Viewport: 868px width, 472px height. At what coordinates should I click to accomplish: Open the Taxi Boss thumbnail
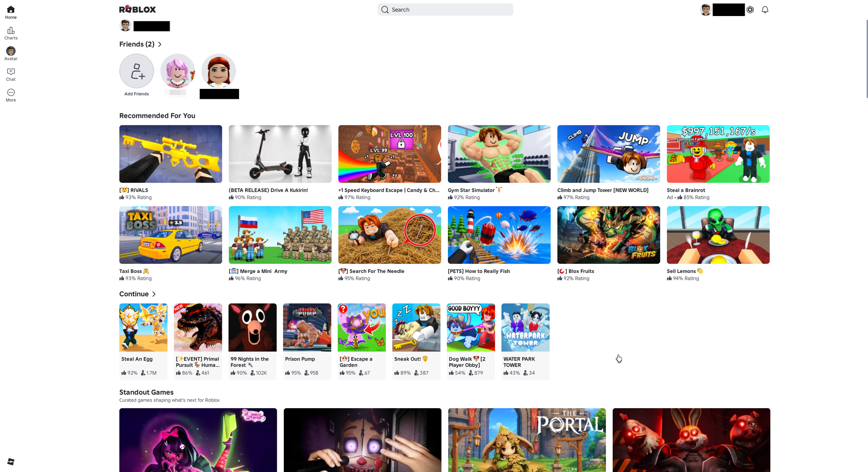pyautogui.click(x=171, y=235)
